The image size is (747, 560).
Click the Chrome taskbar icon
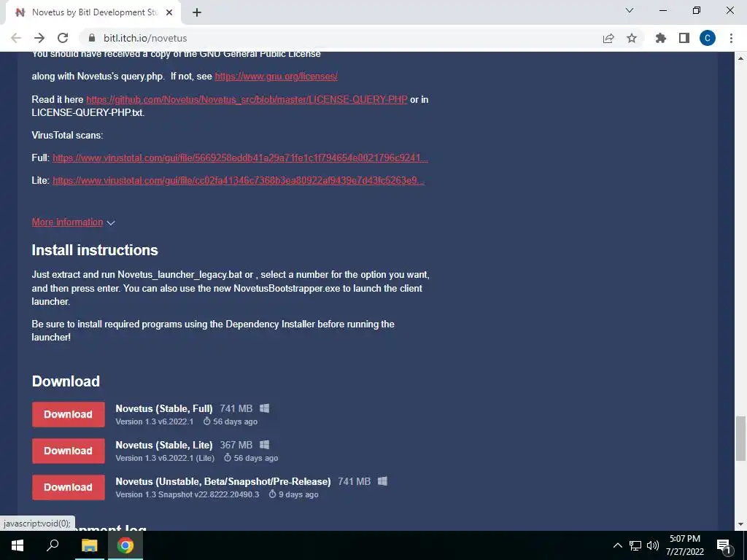[125, 545]
